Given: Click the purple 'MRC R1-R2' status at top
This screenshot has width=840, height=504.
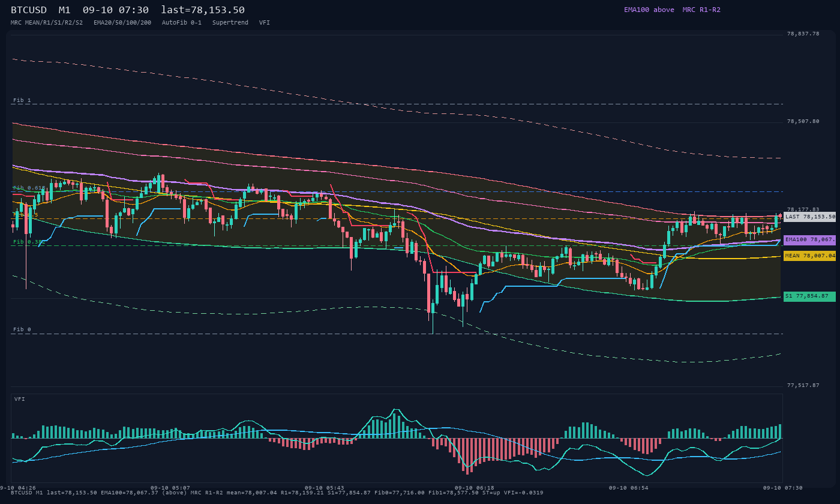Looking at the screenshot, I should pos(701,10).
